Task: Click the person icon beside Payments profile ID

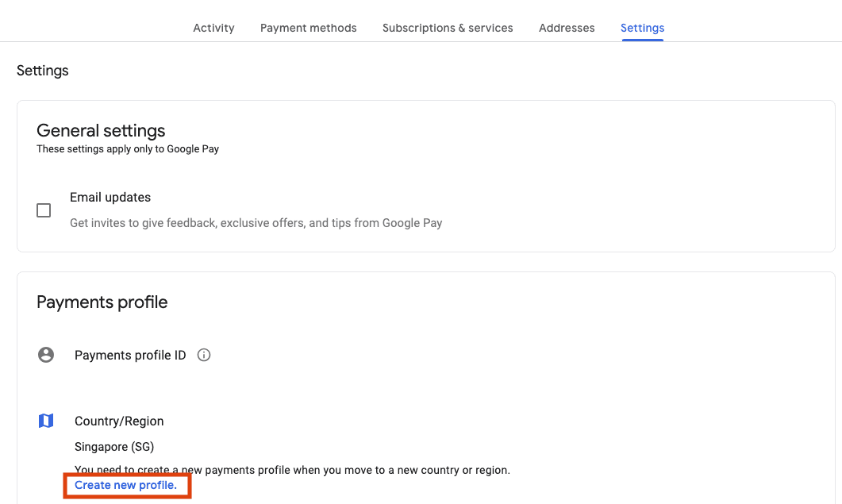Action: click(x=45, y=355)
